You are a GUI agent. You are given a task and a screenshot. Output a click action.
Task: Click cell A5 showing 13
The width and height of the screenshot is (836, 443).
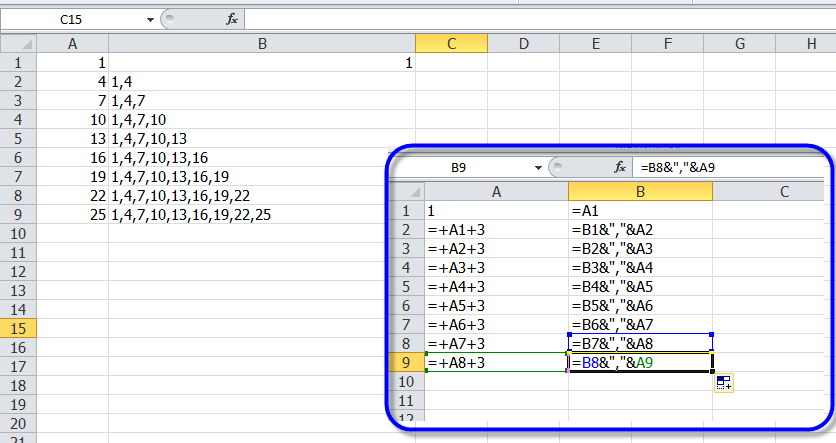[73, 139]
